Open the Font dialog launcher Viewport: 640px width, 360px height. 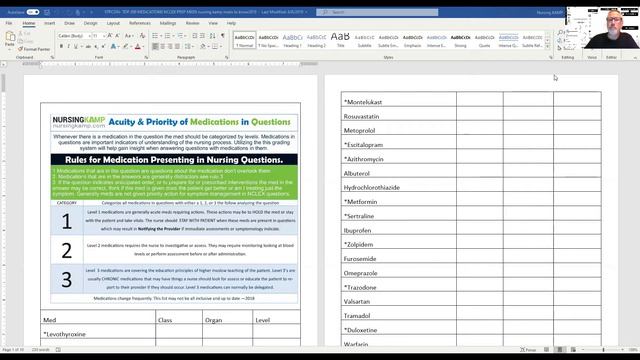146,58
